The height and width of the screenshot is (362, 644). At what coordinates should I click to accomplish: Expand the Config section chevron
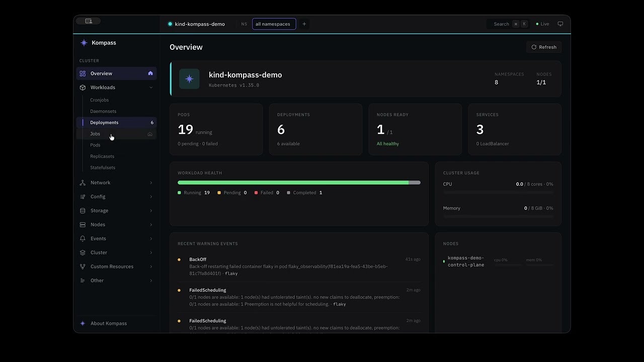tap(151, 197)
